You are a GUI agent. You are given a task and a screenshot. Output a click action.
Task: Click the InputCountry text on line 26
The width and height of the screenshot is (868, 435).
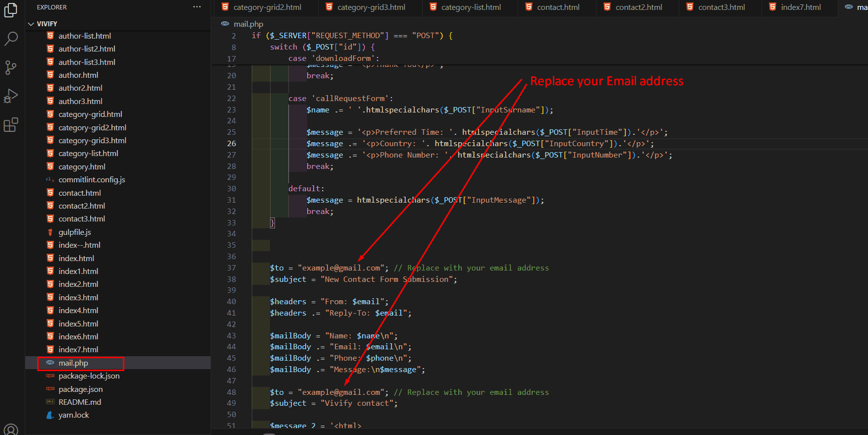point(577,143)
